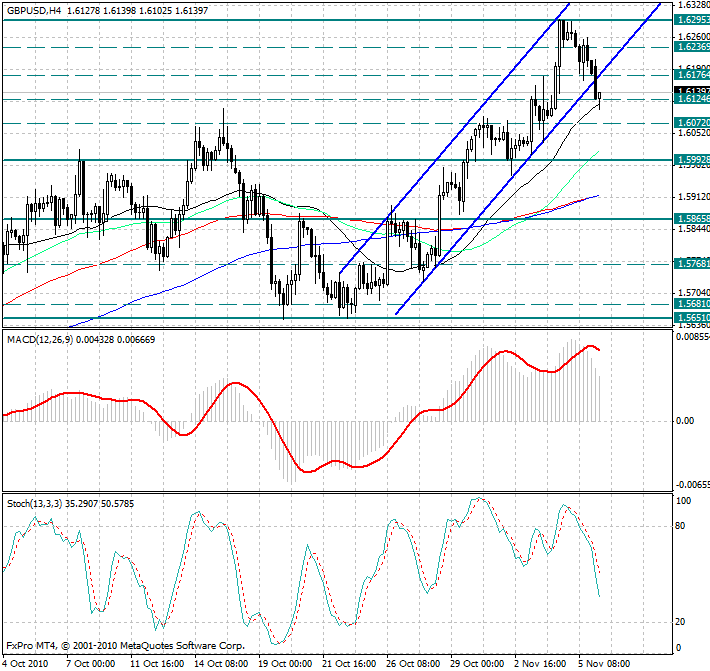The width and height of the screenshot is (710, 671).
Task: Click the 1.6072 price level tag
Action: point(692,123)
